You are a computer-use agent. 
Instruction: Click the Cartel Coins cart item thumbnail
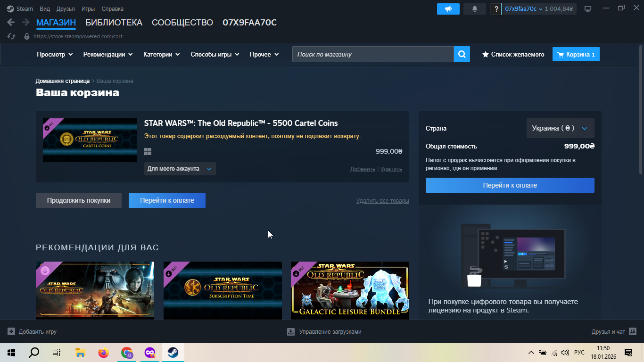coord(90,140)
